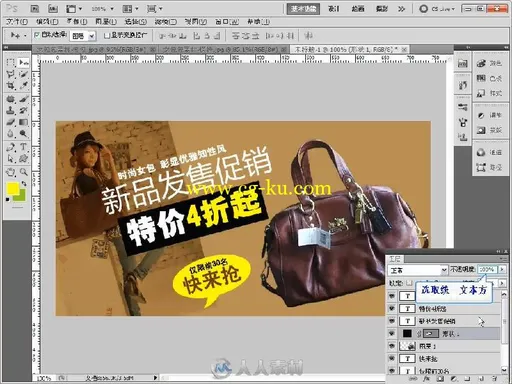Hide the 图层 1 layer
The width and height of the screenshot is (512, 384).
coord(392,346)
